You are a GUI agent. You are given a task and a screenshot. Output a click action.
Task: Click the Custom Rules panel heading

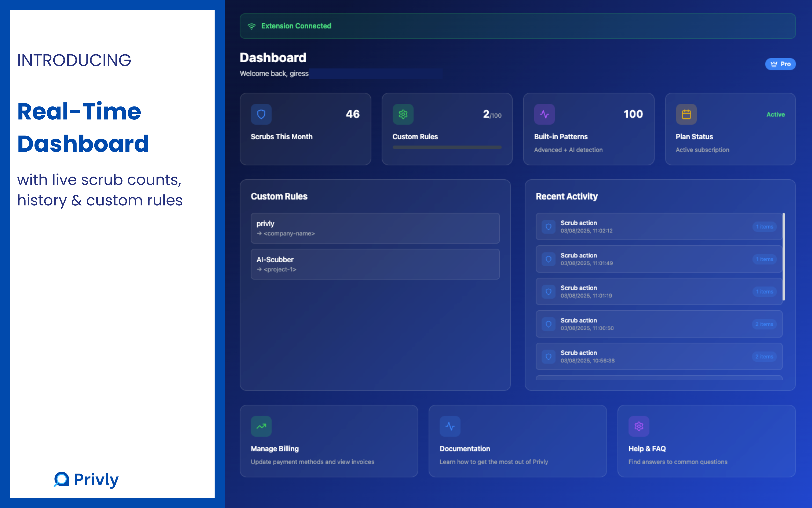(279, 196)
